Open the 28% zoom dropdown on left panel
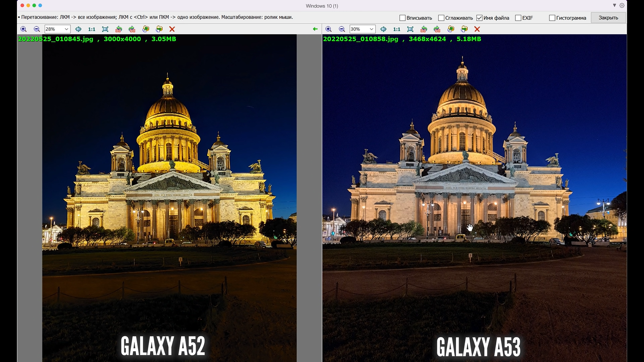This screenshot has height=362, width=644. (66, 29)
